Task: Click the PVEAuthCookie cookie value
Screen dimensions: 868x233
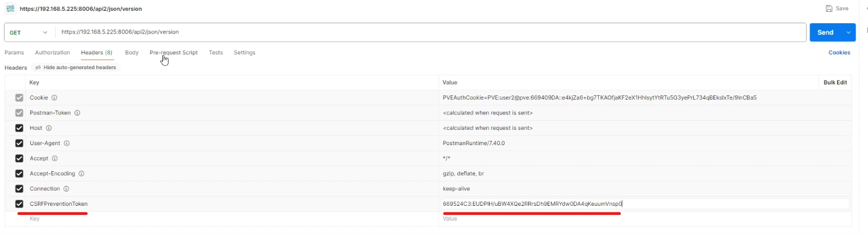Action: click(599, 98)
